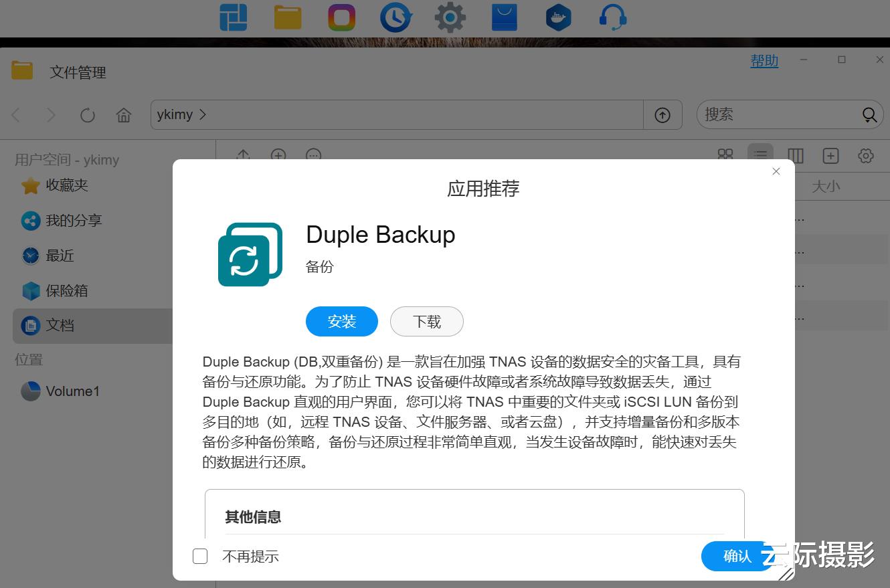Click the 用户空间 - ykimy section header

[x=67, y=160]
